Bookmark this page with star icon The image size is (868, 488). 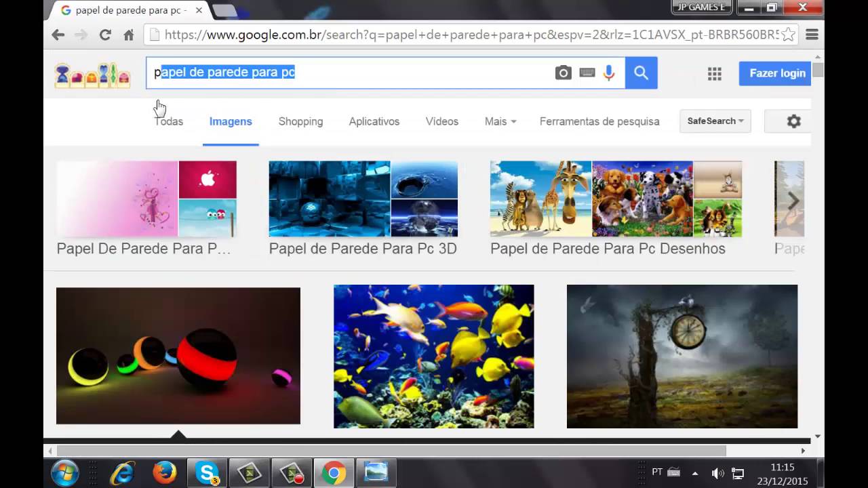(788, 35)
